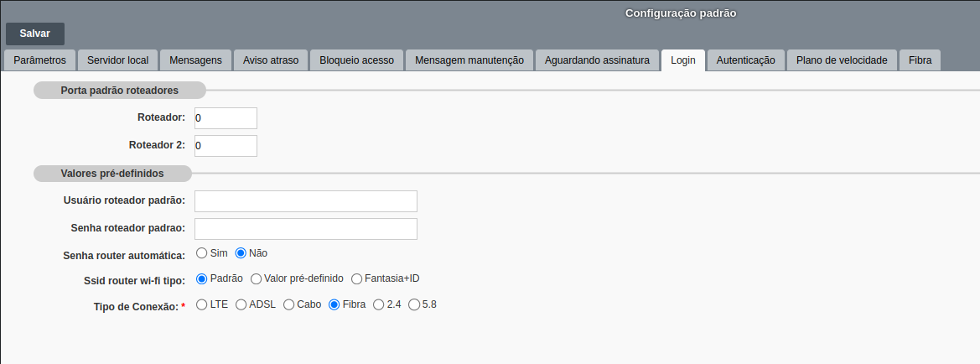
Task: Choose the 5.8 connection type
Action: (414, 305)
